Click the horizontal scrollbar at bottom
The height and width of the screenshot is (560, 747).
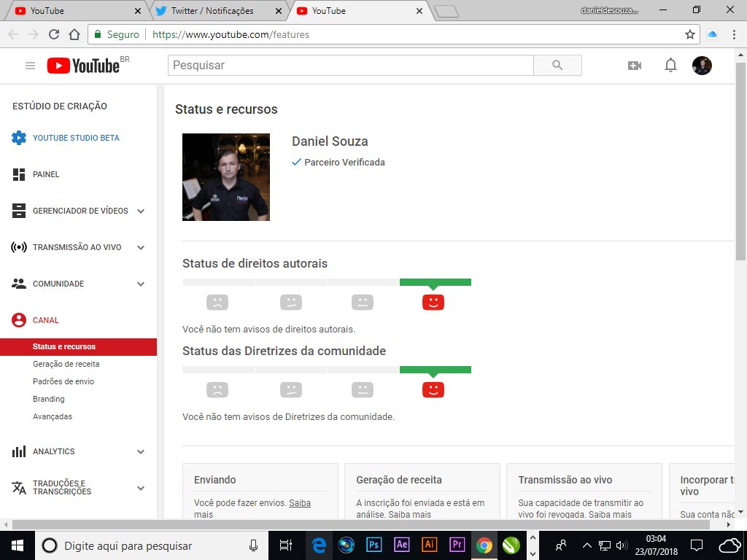(360, 524)
